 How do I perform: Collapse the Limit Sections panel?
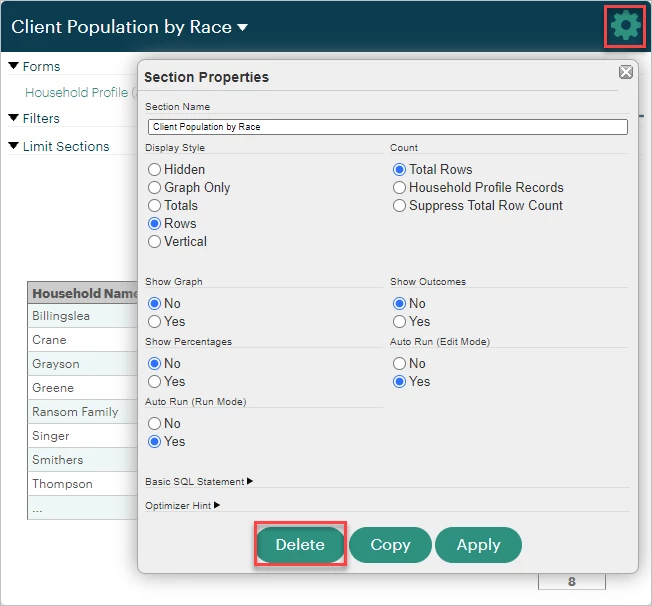tap(14, 146)
